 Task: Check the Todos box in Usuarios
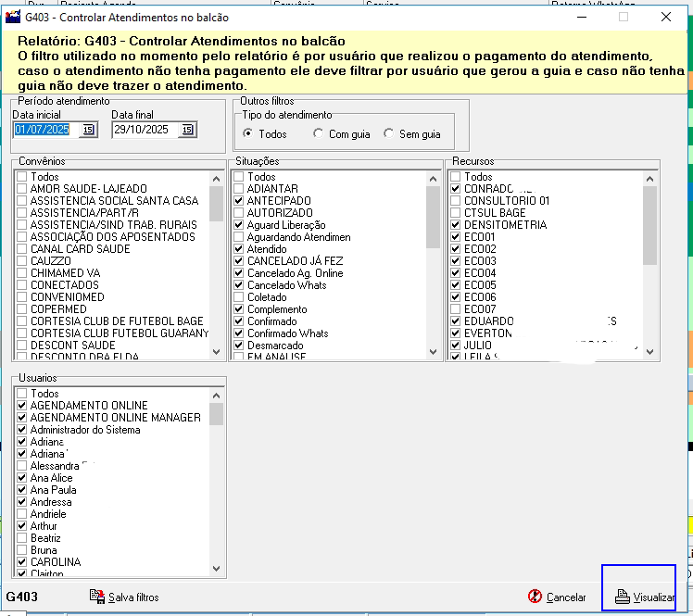click(x=22, y=394)
